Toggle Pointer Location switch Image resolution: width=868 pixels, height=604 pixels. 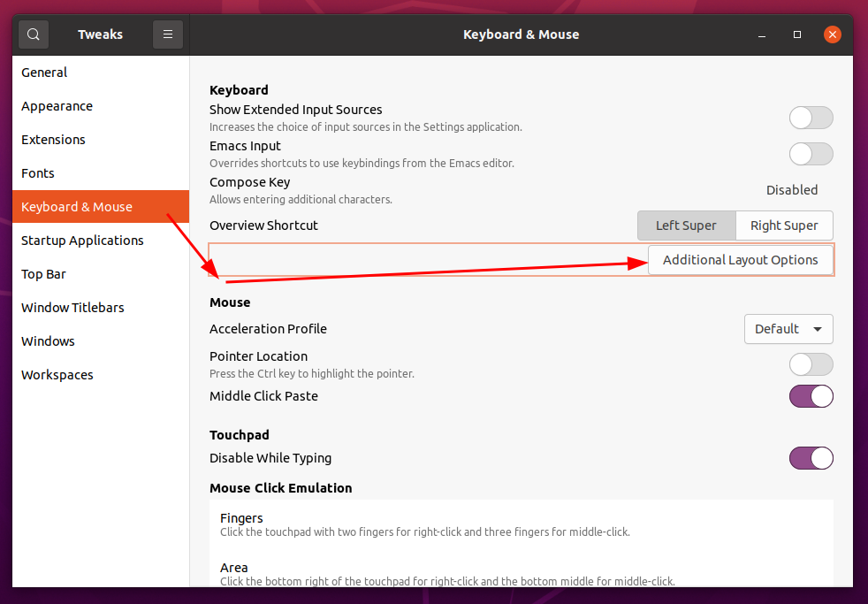click(811, 364)
